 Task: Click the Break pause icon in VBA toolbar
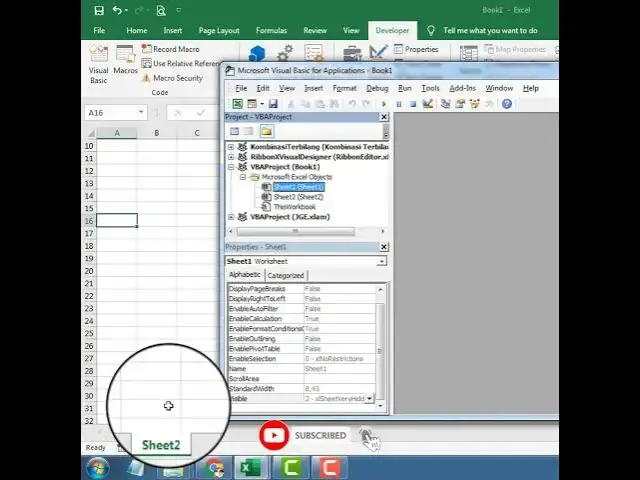click(399, 104)
